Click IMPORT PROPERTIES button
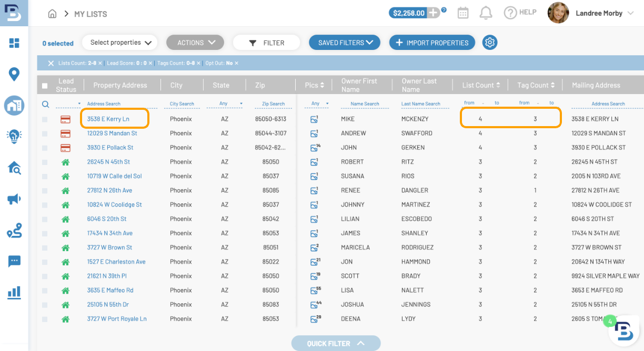The width and height of the screenshot is (644, 351). click(432, 43)
